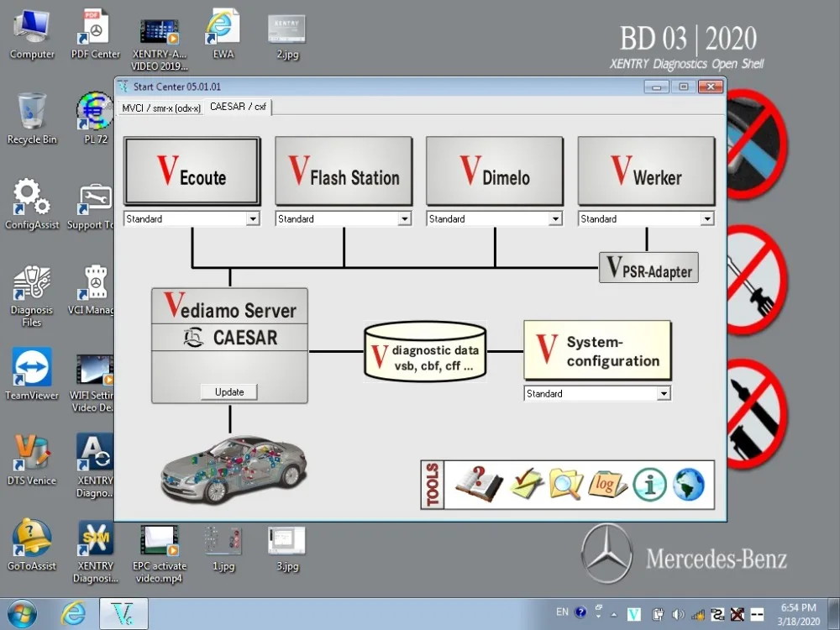Image resolution: width=840 pixels, height=630 pixels.
Task: Select the 2.jpg desktop file
Action: tap(287, 36)
